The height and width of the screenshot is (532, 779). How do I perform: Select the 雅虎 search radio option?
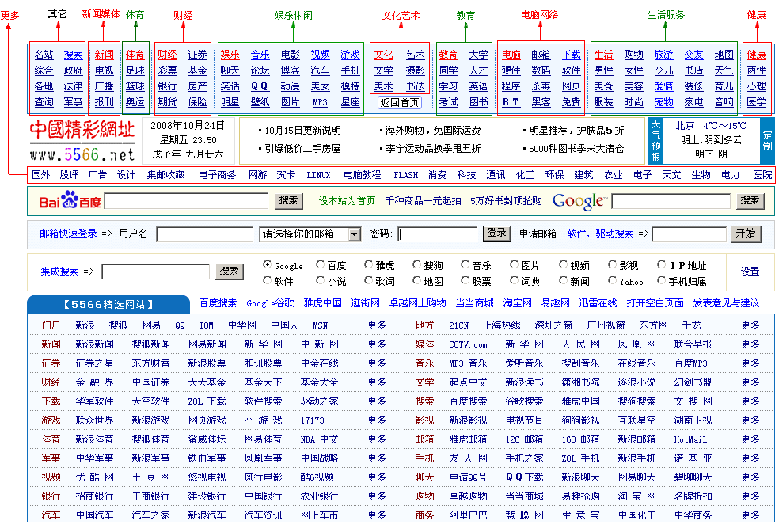pyautogui.click(x=369, y=264)
